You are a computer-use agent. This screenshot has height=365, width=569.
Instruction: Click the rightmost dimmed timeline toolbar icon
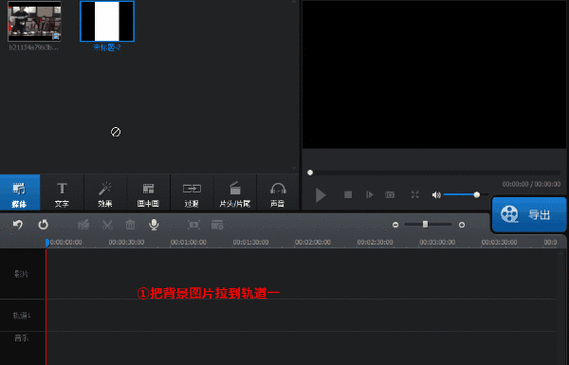click(217, 225)
